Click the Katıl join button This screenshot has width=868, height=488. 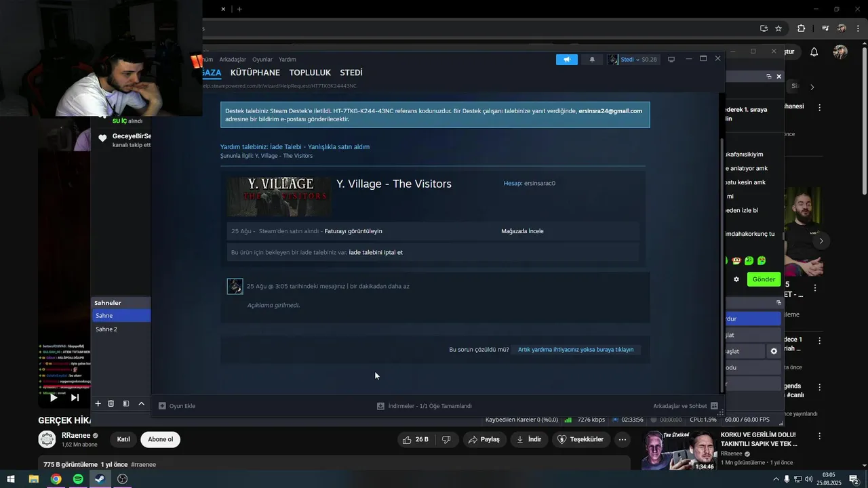[123, 439]
